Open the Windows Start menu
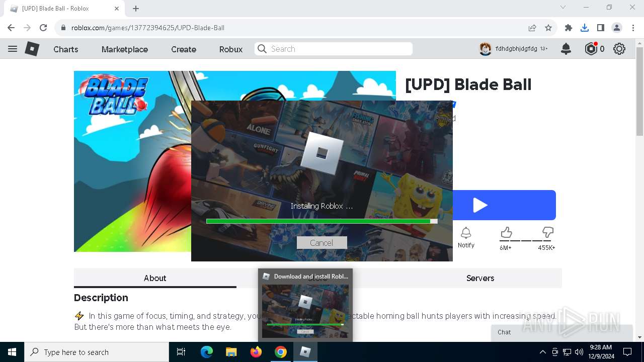 pyautogui.click(x=12, y=352)
